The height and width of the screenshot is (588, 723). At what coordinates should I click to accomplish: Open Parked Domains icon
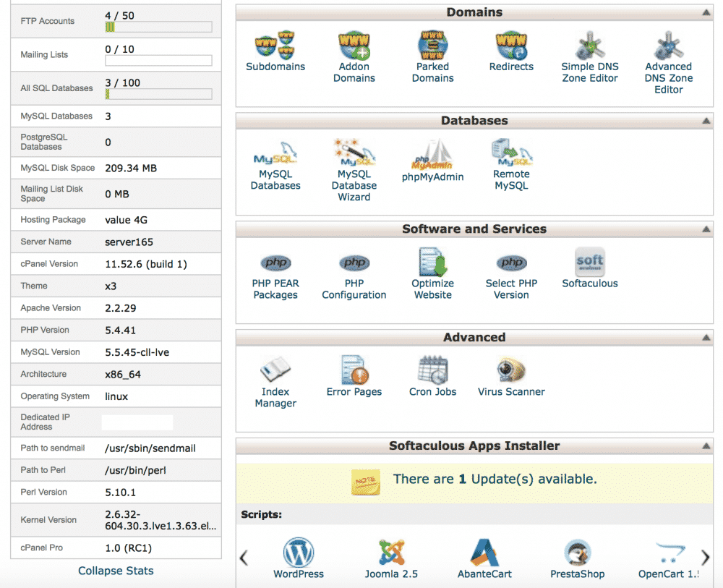tap(432, 45)
